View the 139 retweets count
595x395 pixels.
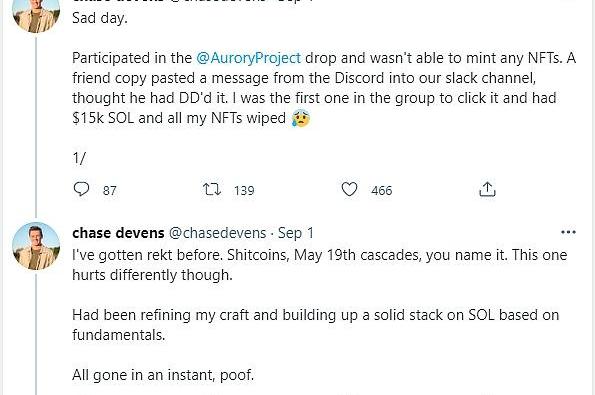point(244,190)
